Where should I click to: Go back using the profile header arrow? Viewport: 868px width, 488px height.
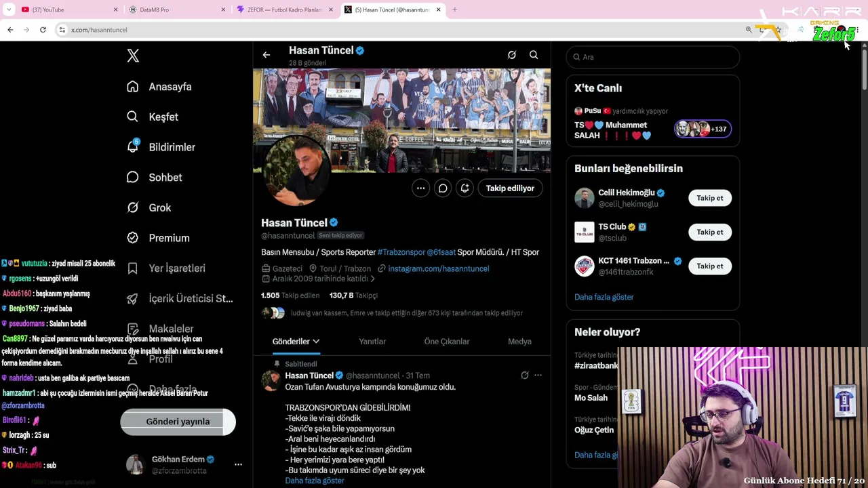point(267,55)
